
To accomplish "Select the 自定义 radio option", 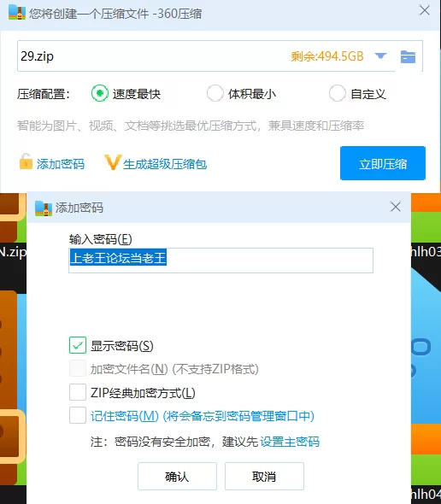I will 337,93.
